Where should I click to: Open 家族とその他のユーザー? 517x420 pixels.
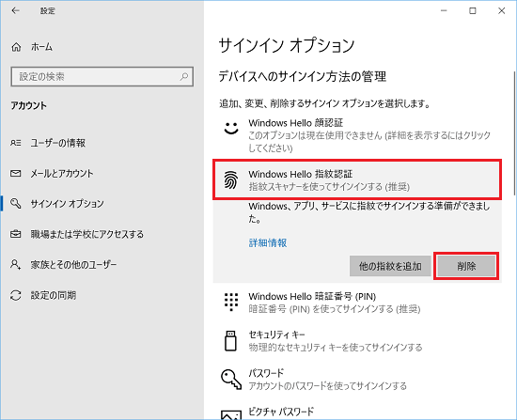[x=73, y=264]
